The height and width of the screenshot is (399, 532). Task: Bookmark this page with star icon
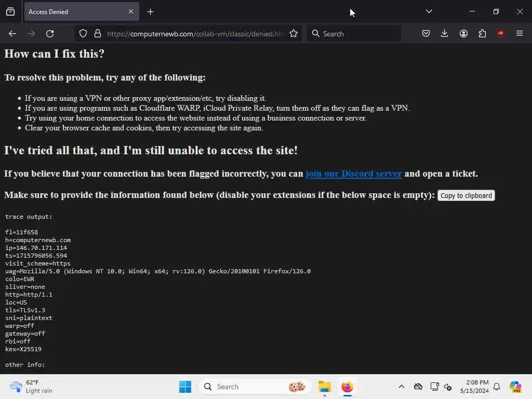[x=294, y=34]
